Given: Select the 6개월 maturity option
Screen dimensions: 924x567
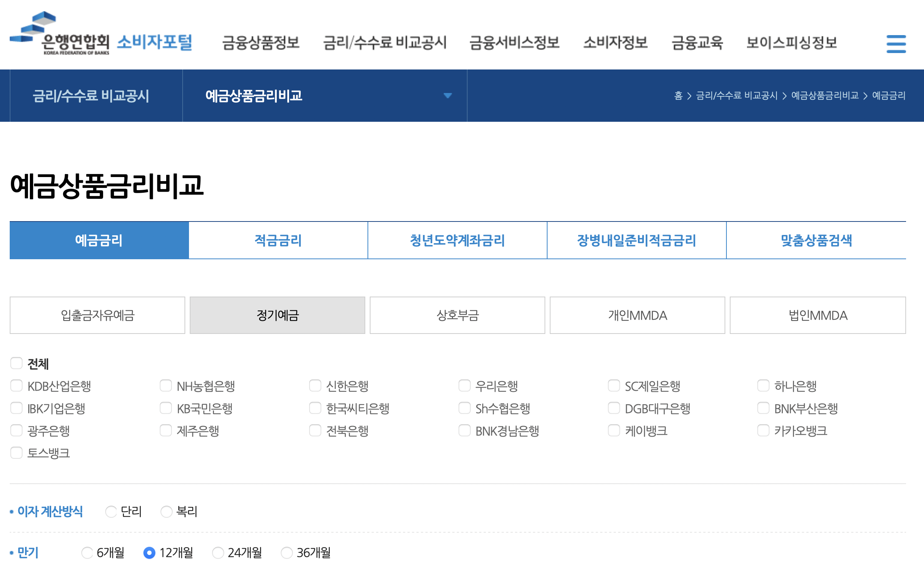Looking at the screenshot, I should coord(87,552).
